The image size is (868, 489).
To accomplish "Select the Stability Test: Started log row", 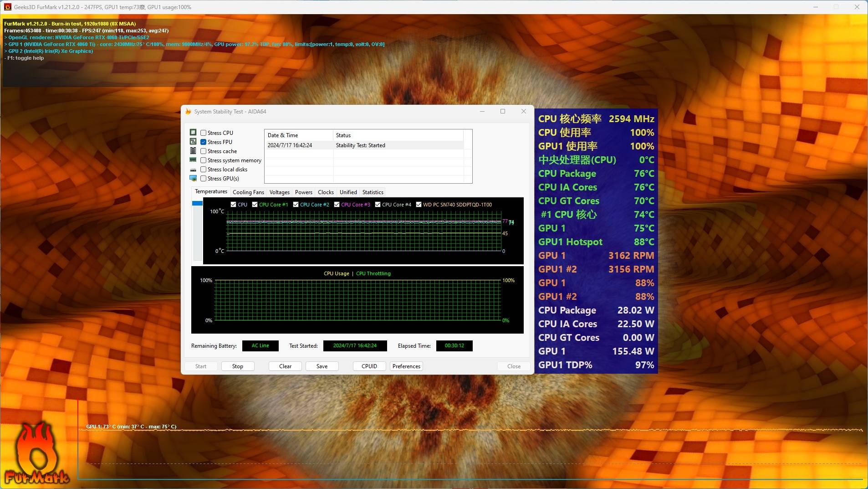I will click(364, 145).
